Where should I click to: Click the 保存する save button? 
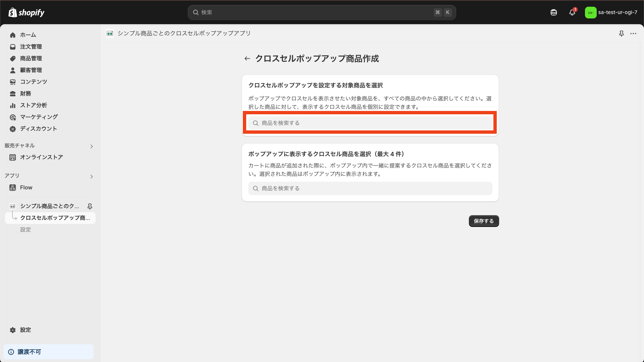click(483, 221)
